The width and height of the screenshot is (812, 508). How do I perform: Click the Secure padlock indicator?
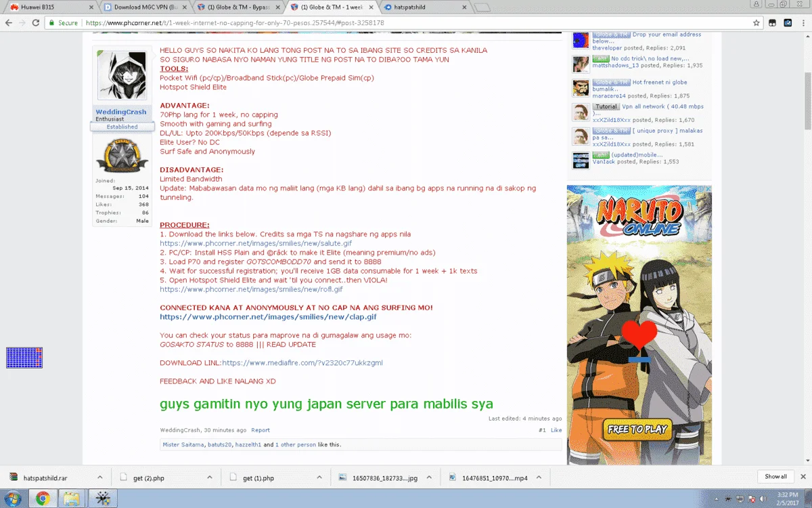click(63, 22)
